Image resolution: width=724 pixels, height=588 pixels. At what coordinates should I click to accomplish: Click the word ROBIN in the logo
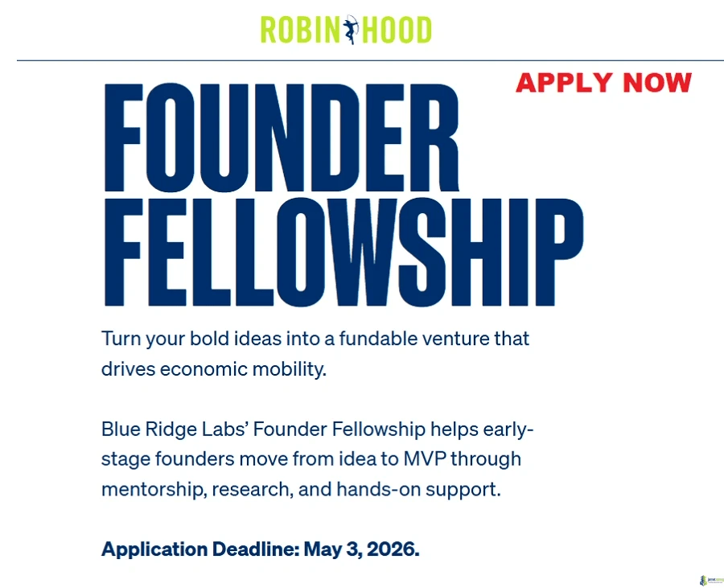coord(299,30)
